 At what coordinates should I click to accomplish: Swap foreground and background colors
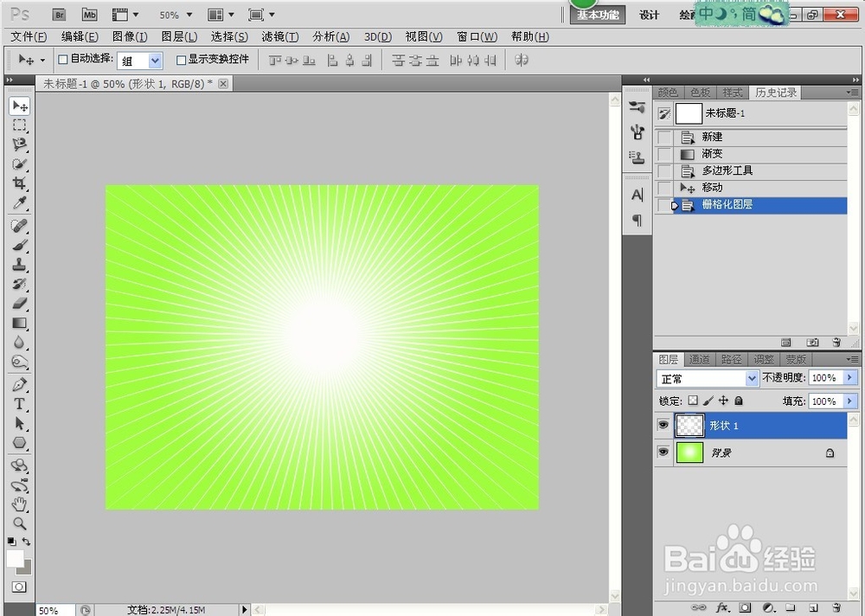(x=27, y=542)
